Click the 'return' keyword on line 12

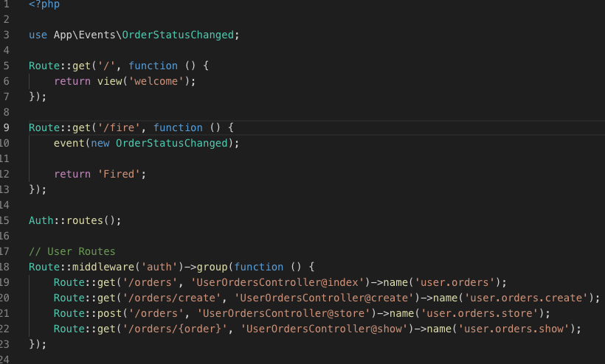tap(72, 174)
